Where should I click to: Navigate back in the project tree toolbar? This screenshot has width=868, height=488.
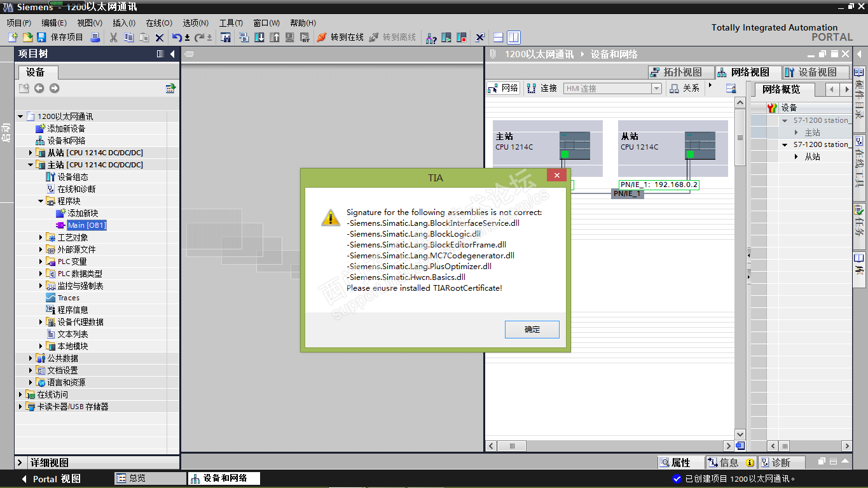point(39,88)
